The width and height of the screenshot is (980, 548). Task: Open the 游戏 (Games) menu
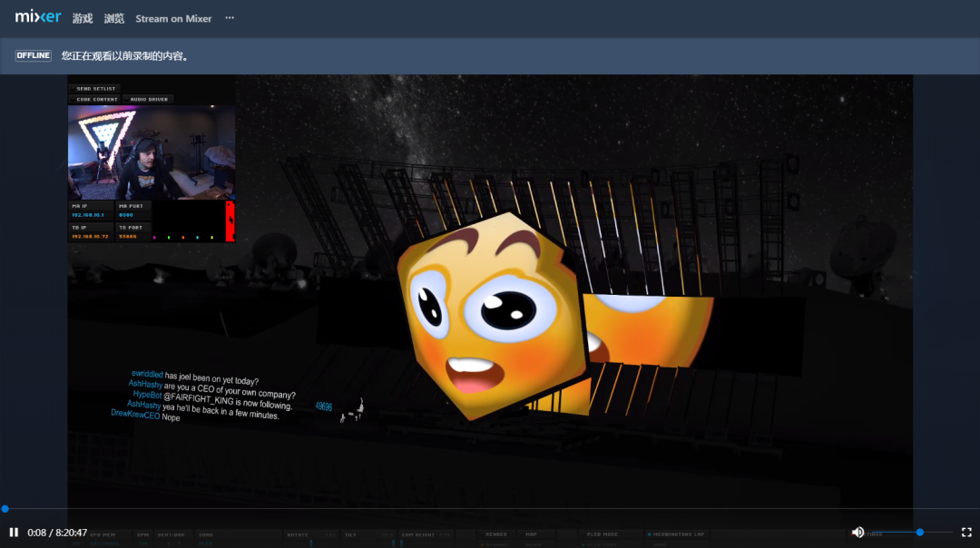83,19
